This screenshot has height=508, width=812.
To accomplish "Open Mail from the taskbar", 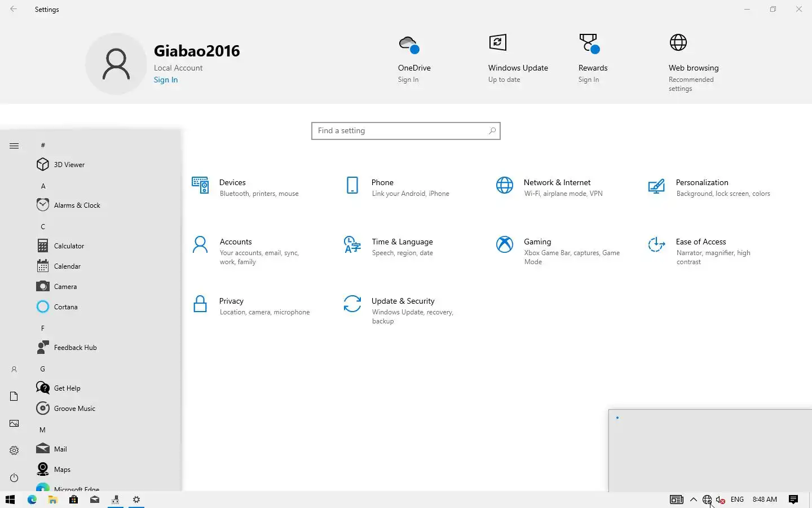I will point(94,500).
